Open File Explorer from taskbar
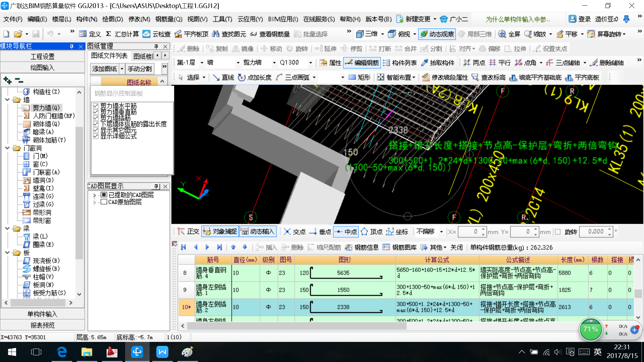 (x=87, y=352)
